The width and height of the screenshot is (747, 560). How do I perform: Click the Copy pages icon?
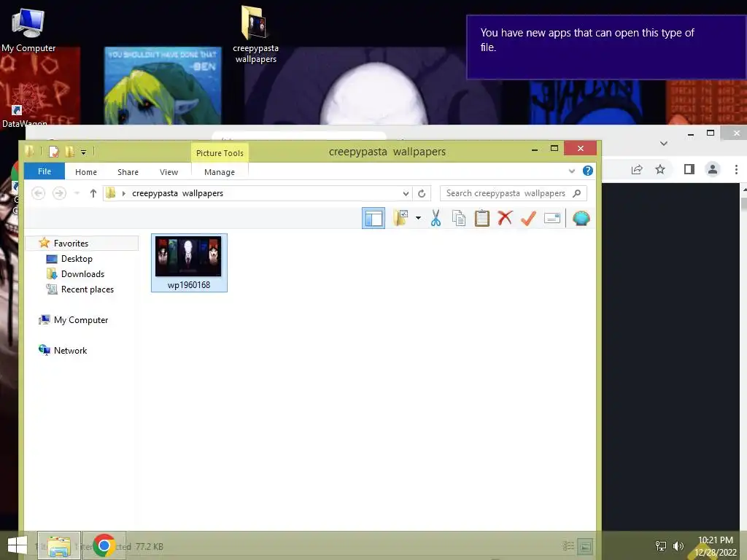pos(459,218)
